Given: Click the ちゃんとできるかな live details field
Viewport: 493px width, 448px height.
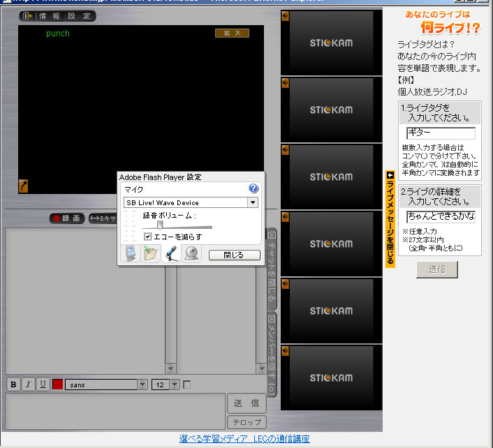Looking at the screenshot, I should [441, 216].
